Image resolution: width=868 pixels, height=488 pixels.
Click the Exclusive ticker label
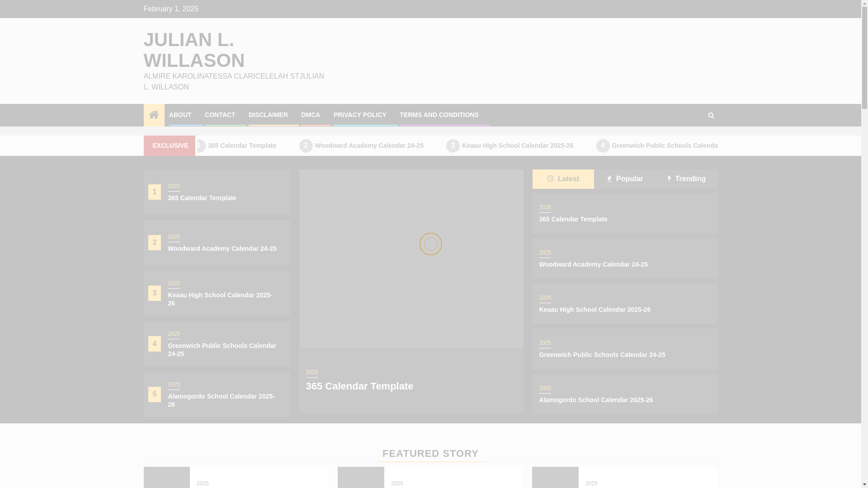[170, 145]
